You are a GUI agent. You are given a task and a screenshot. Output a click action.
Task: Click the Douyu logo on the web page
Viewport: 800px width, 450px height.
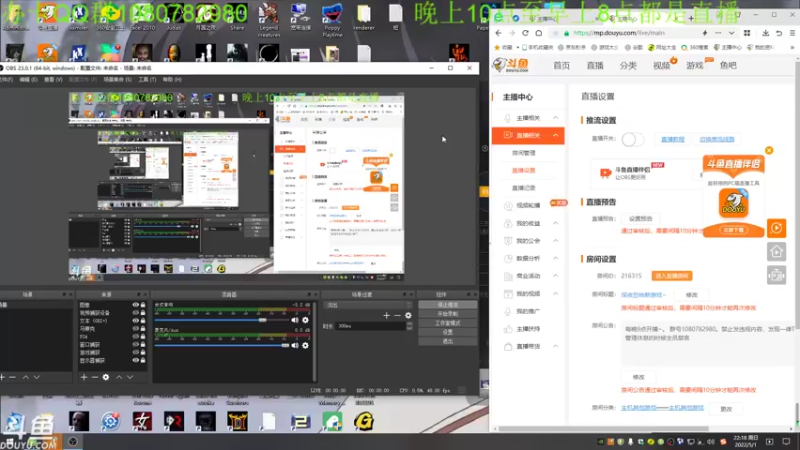[511, 65]
